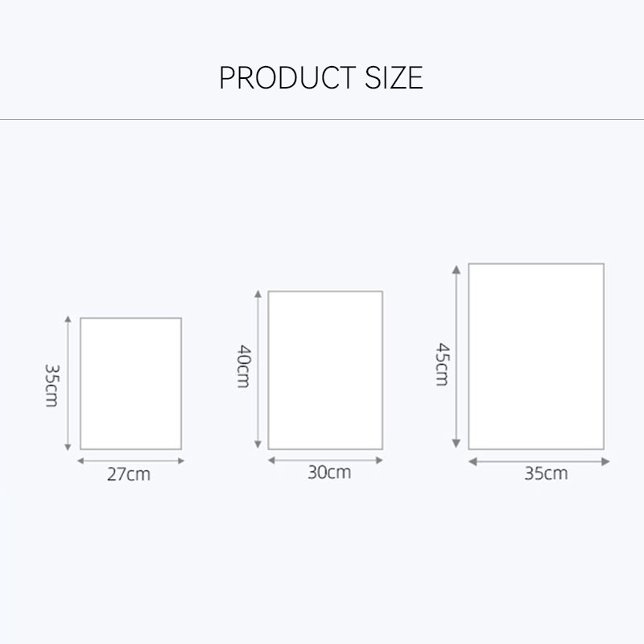The height and width of the screenshot is (644, 644).
Task: Select the largest white rectangle
Action: pos(536,357)
